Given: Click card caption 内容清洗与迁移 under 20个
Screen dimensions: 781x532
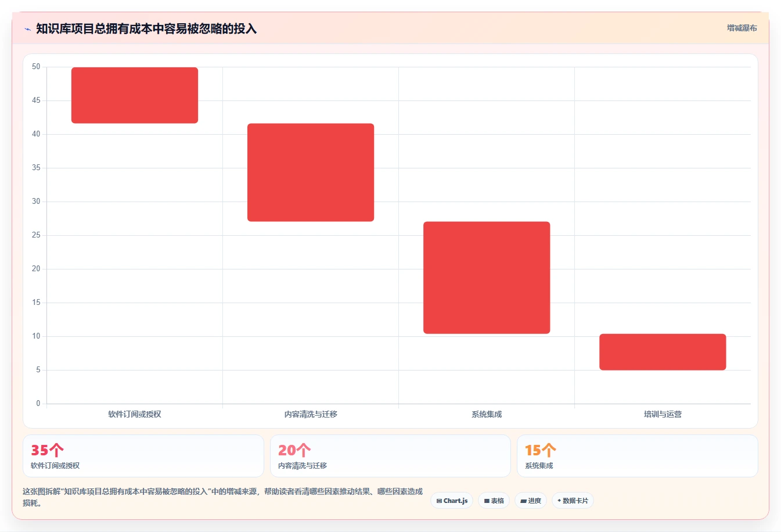Looking at the screenshot, I should pyautogui.click(x=303, y=466).
